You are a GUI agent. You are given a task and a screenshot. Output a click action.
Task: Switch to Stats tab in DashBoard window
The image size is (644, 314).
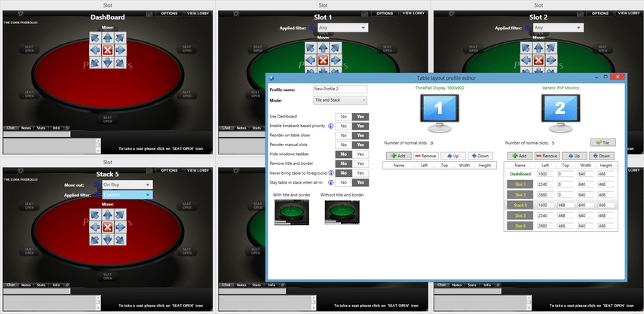(x=41, y=128)
